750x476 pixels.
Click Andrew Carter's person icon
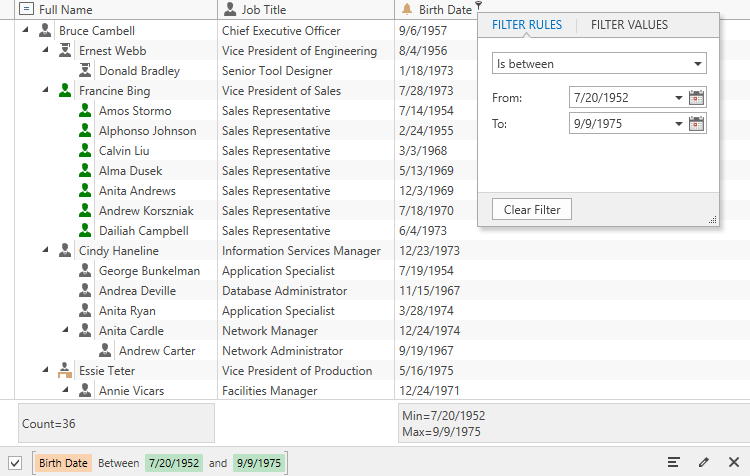(x=105, y=351)
